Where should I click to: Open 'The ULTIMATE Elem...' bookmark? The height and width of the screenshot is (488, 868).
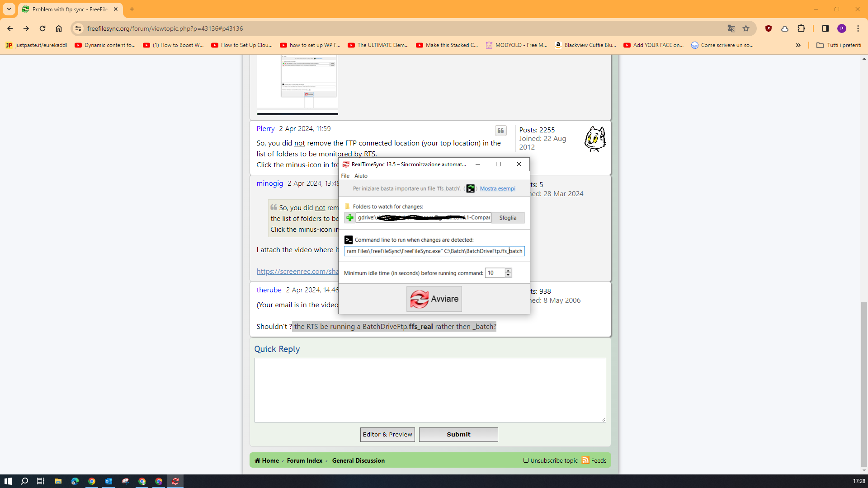tap(378, 45)
